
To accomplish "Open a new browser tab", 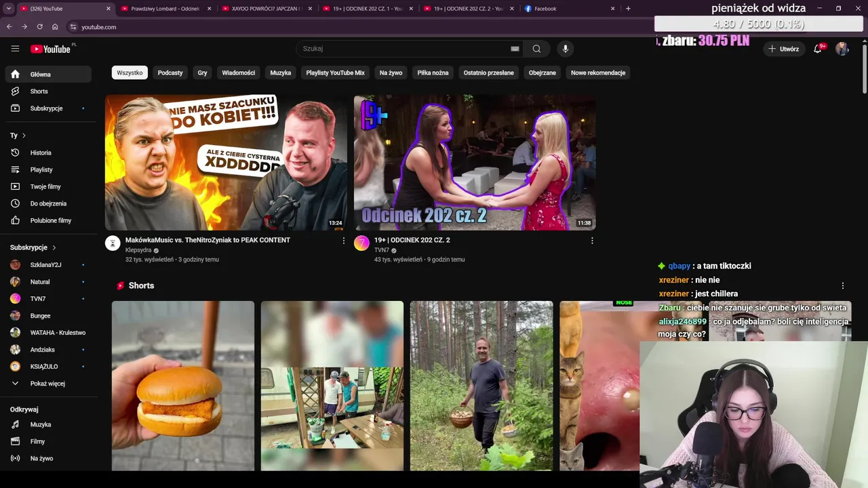I will click(628, 9).
